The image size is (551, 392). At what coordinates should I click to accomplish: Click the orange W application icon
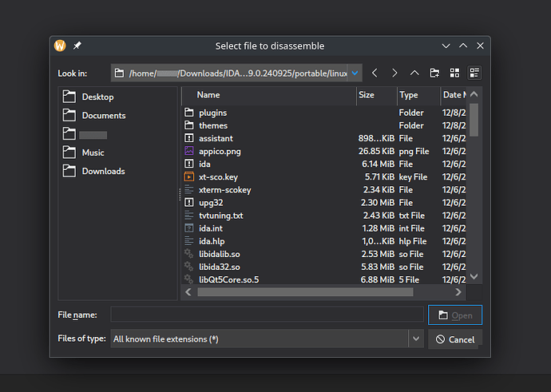coord(60,46)
